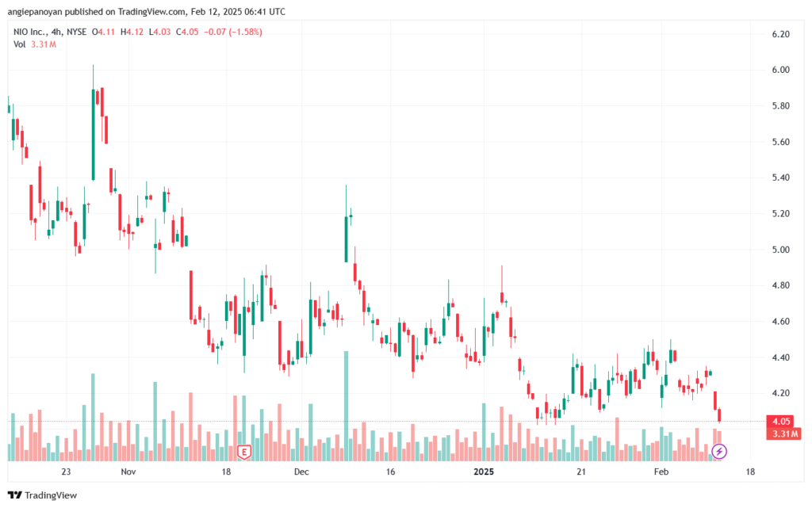Click the red 4.05 current price label
The image size is (812, 508).
pos(783,421)
